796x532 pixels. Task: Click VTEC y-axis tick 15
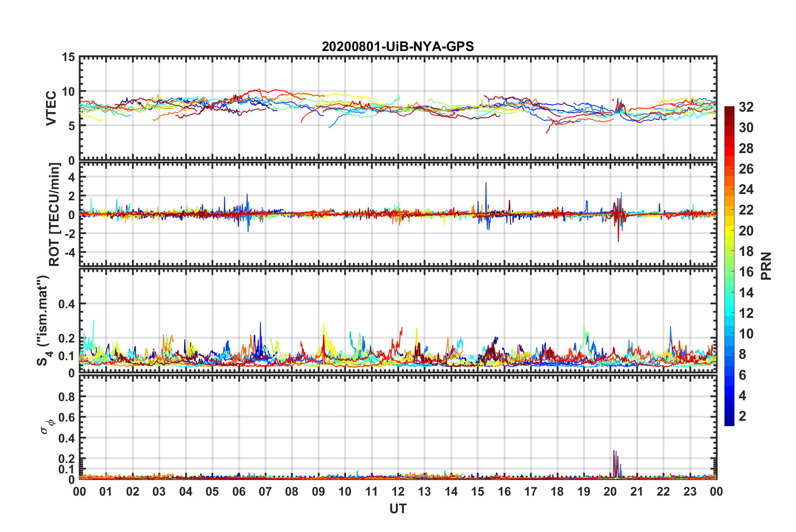coord(68,57)
